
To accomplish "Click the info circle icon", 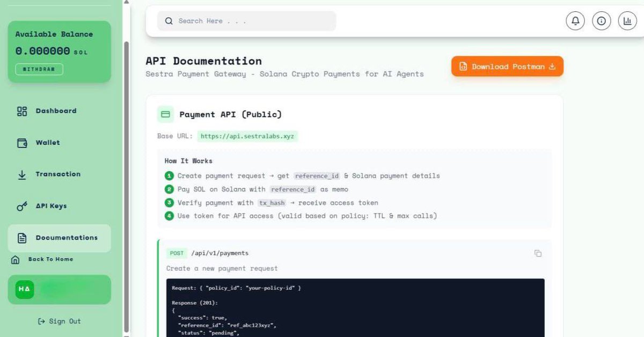I will [601, 21].
